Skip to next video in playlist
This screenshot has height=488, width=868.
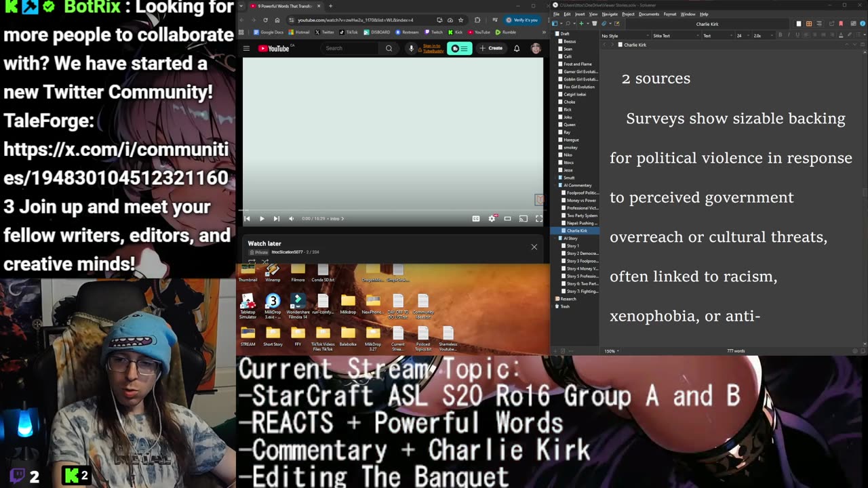(276, 218)
